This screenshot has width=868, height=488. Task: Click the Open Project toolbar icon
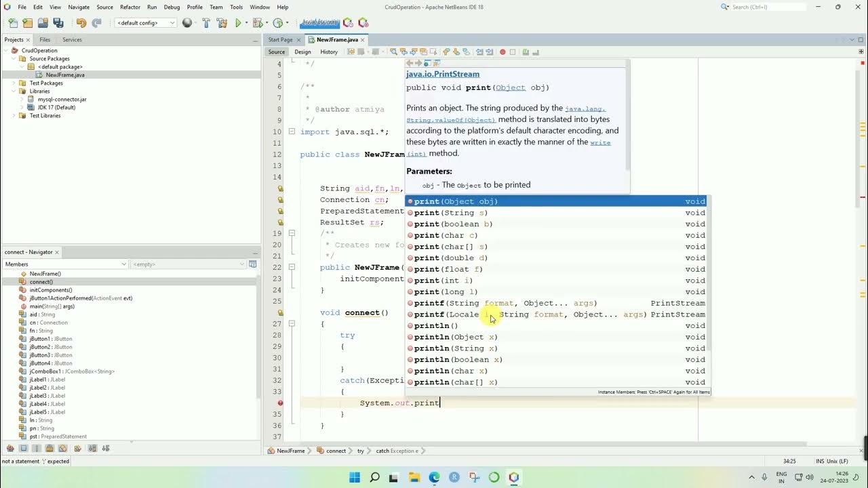(43, 22)
